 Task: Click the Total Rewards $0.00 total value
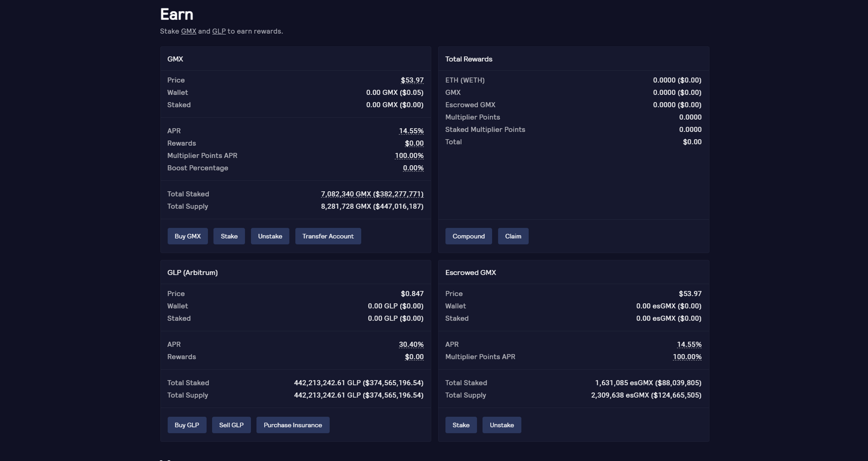click(x=692, y=142)
